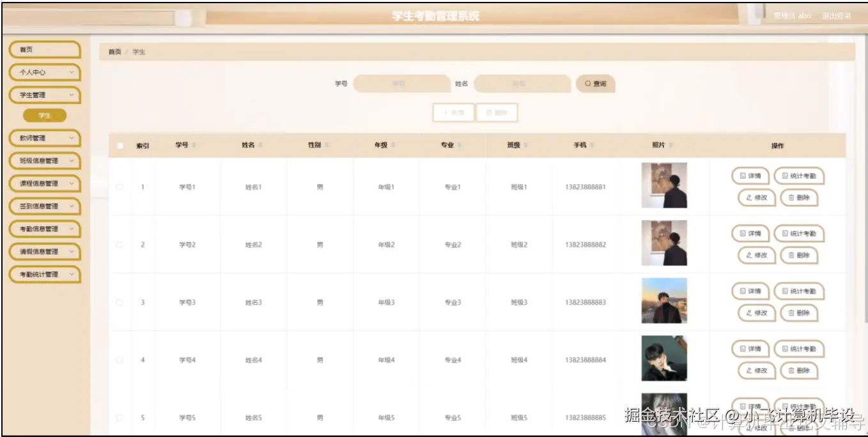Click 删除 for student 姓名1
This screenshot has height=437, width=868.
pyautogui.click(x=799, y=197)
